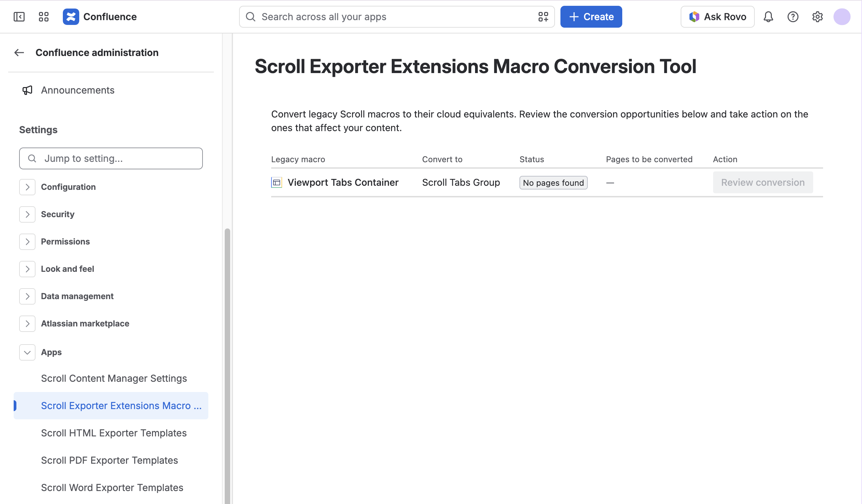This screenshot has width=862, height=504.
Task: Expand the Atlassian marketplace section
Action: point(27,324)
